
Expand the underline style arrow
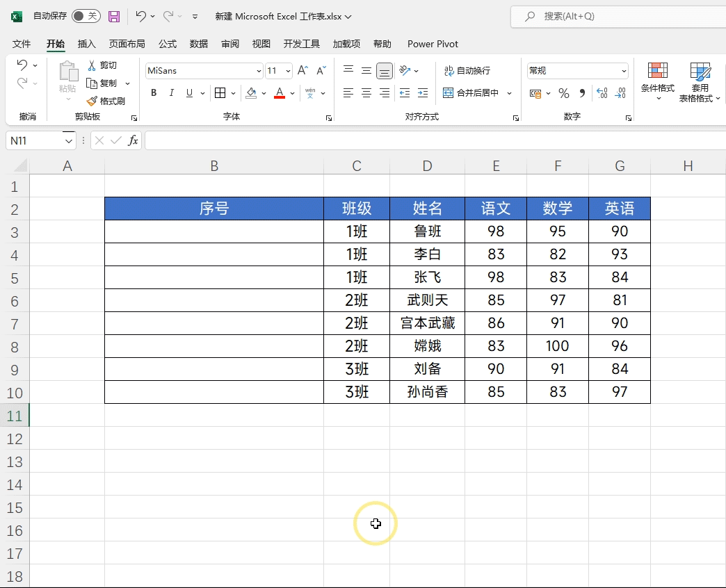coord(202,93)
